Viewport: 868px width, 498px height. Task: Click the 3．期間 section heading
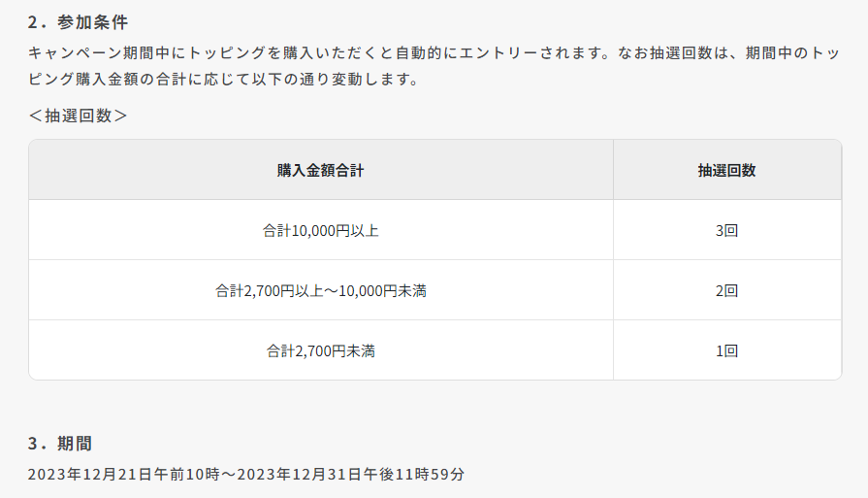pos(60,444)
